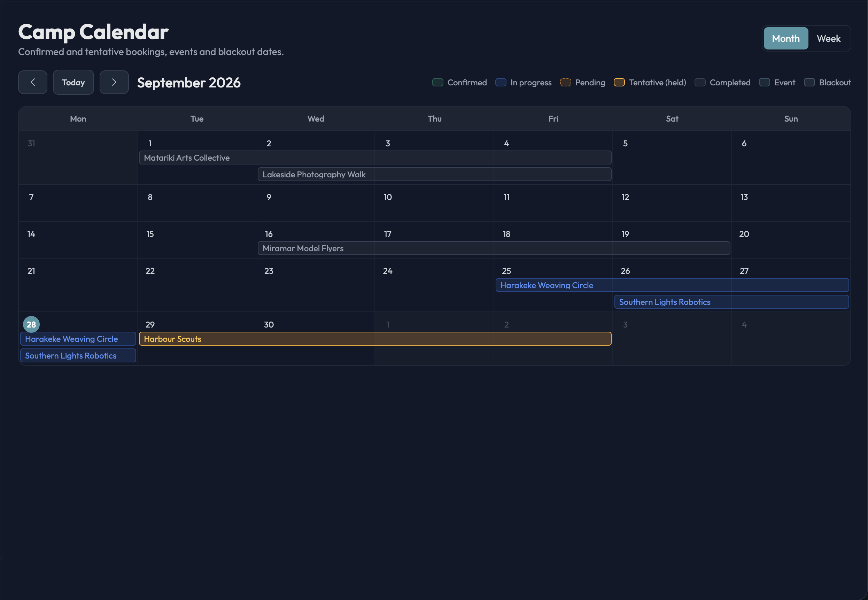The width and height of the screenshot is (868, 600).
Task: Open Harakeke Weaving Circle on September 28
Action: 78,339
